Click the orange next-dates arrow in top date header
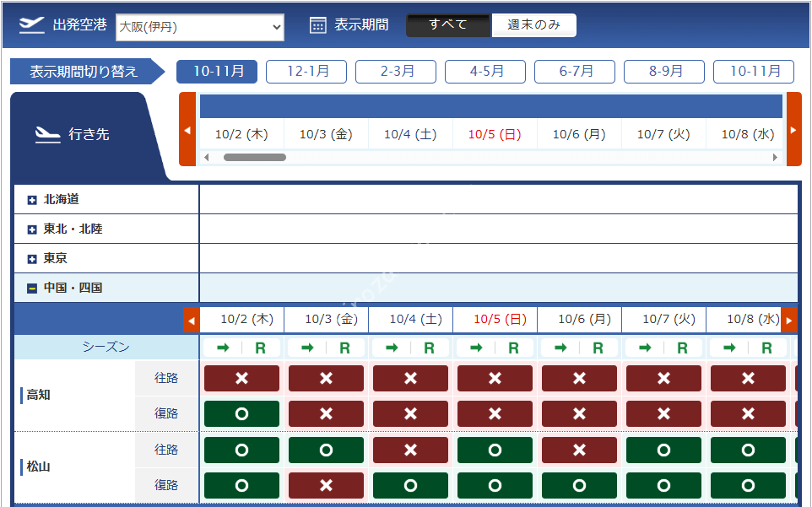 pyautogui.click(x=794, y=129)
